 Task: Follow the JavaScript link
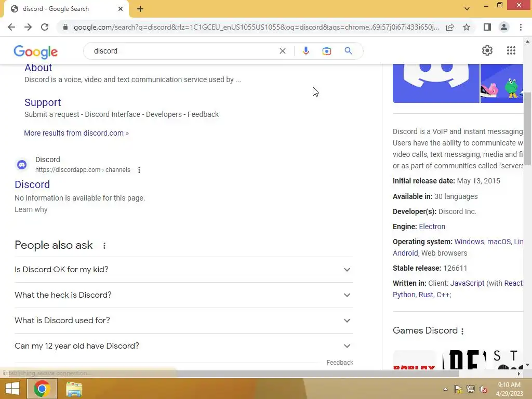point(467,283)
